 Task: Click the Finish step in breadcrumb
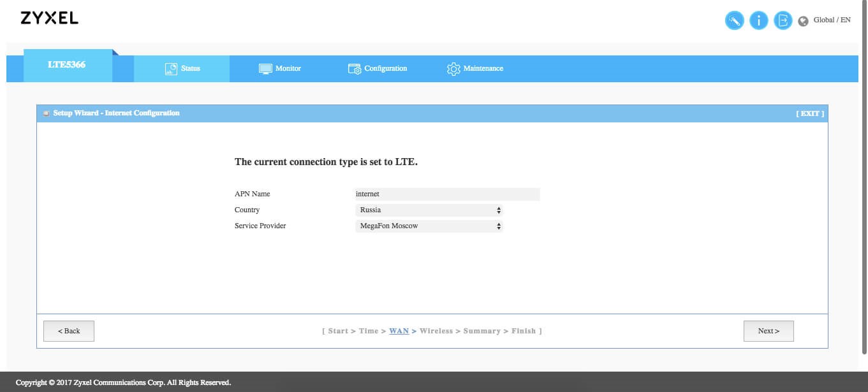pyautogui.click(x=524, y=331)
